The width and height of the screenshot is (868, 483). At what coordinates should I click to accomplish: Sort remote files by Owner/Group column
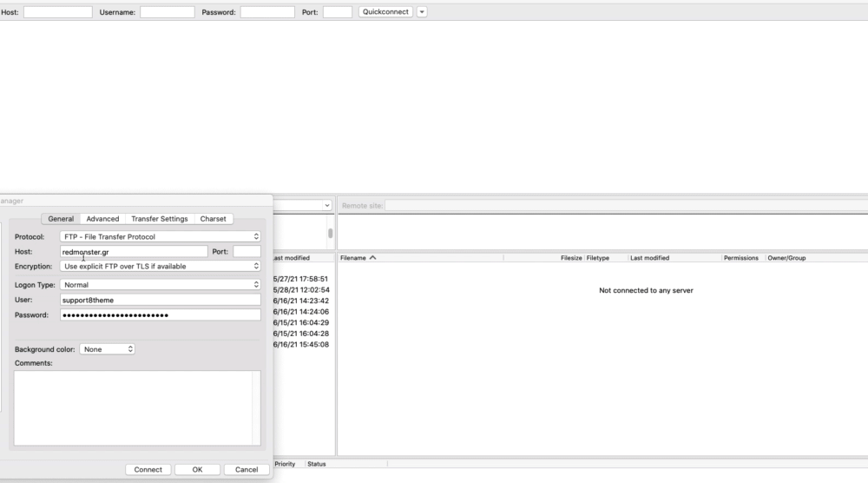coord(786,258)
